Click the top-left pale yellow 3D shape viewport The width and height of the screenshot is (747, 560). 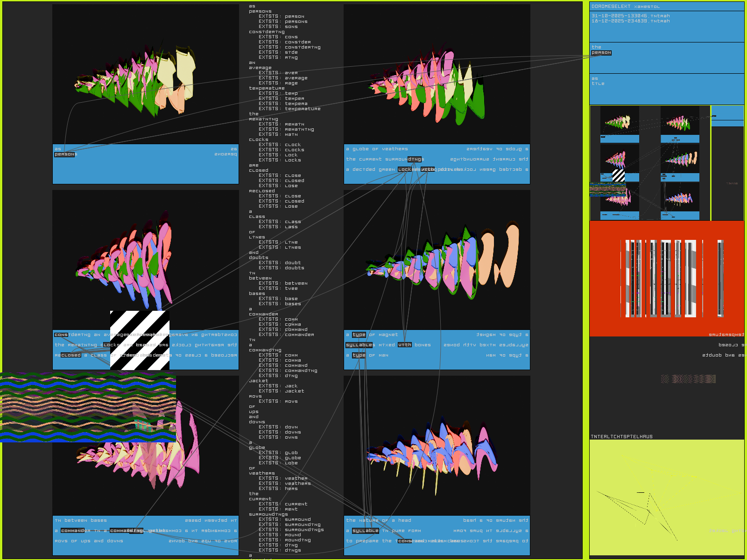145,75
